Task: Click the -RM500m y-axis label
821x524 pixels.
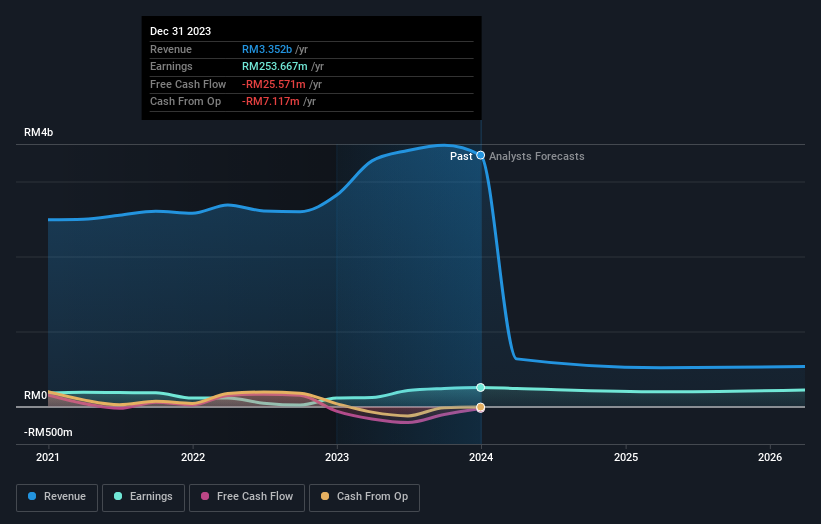Action: click(x=48, y=432)
